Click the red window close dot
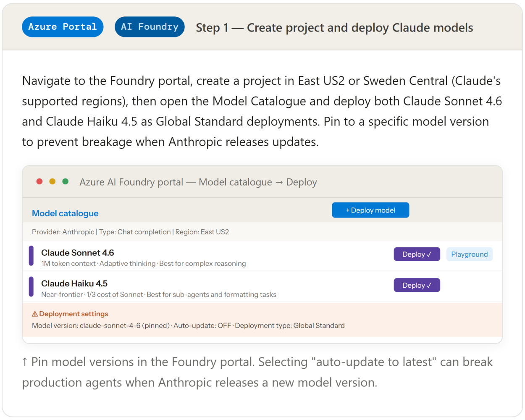Screen dimensions: 525x420 click(39, 181)
